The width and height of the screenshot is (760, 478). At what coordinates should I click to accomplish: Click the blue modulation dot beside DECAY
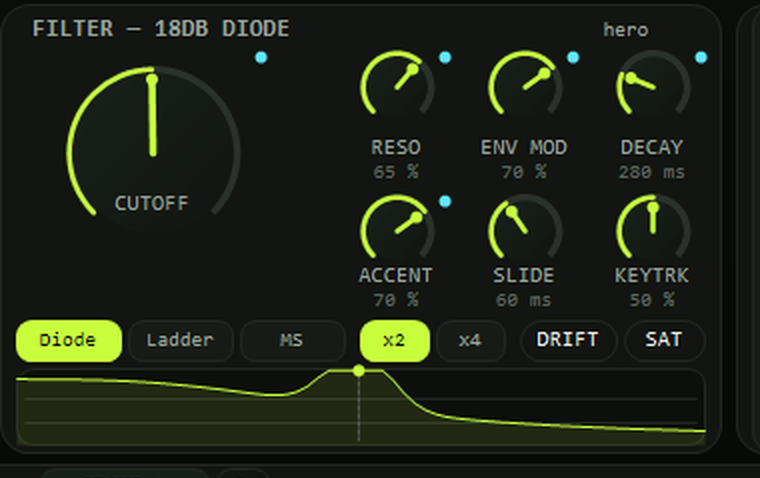coord(701,58)
